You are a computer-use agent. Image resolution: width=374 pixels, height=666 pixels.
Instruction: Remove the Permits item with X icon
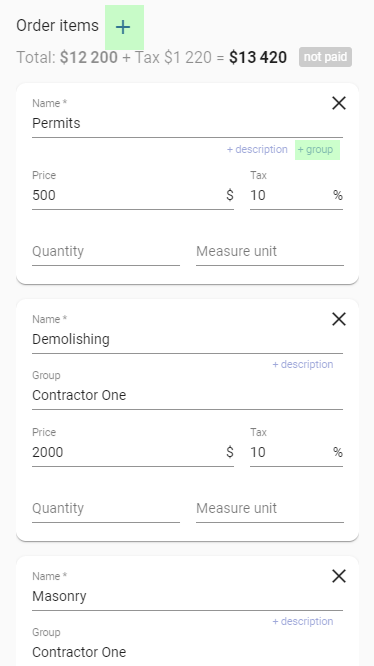(x=339, y=103)
